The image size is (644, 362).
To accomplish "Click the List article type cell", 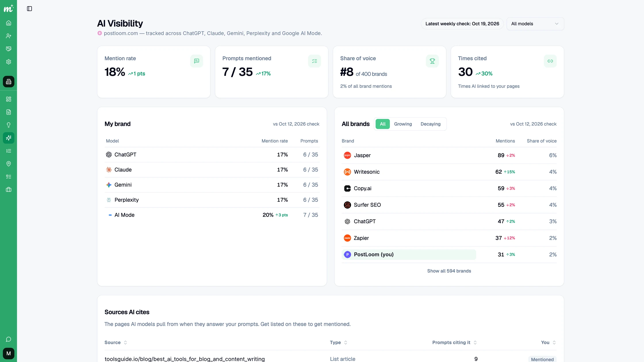I will (x=342, y=359).
